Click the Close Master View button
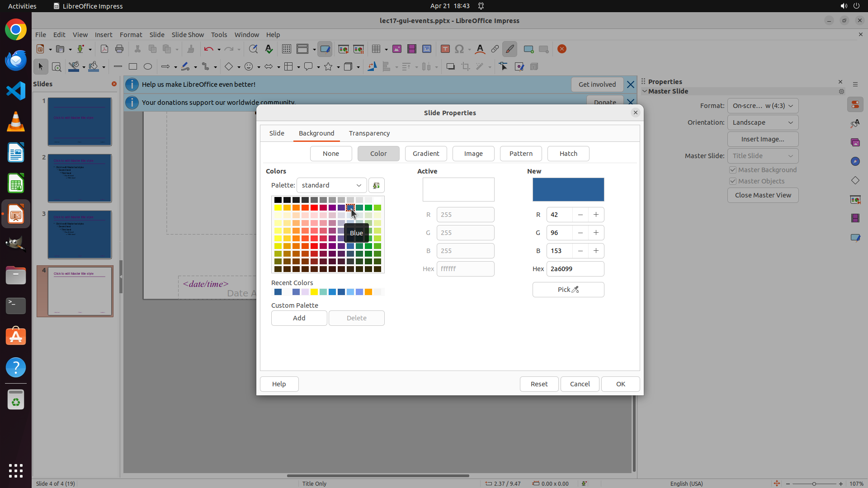 pos(763,195)
